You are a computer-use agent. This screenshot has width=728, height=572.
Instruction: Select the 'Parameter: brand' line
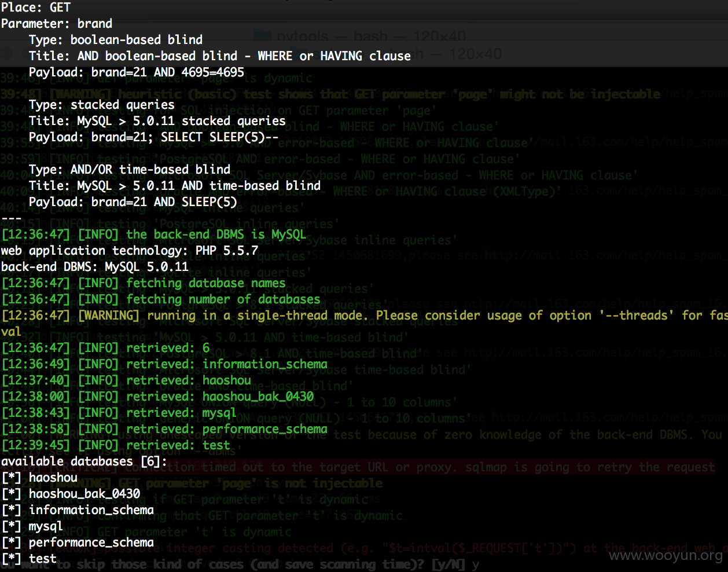[57, 24]
